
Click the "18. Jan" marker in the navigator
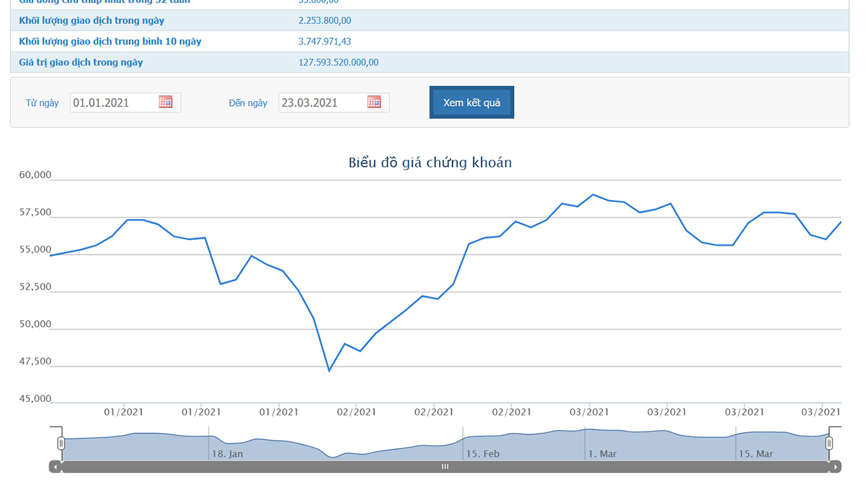pyautogui.click(x=227, y=454)
